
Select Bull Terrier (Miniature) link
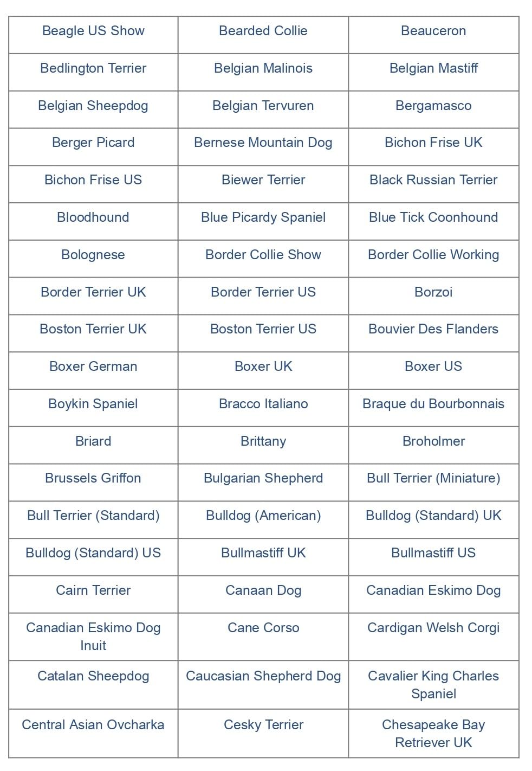pyautogui.click(x=433, y=478)
